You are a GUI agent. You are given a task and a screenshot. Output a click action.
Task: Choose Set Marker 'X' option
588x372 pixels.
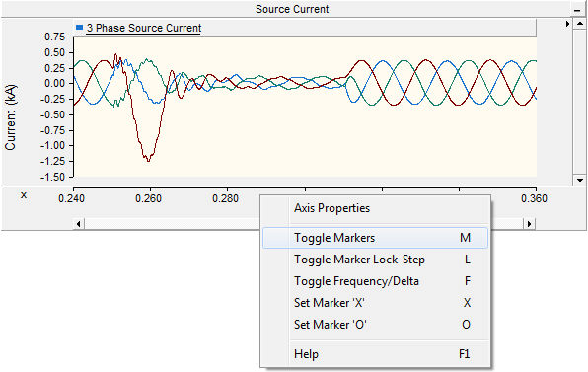click(x=375, y=303)
